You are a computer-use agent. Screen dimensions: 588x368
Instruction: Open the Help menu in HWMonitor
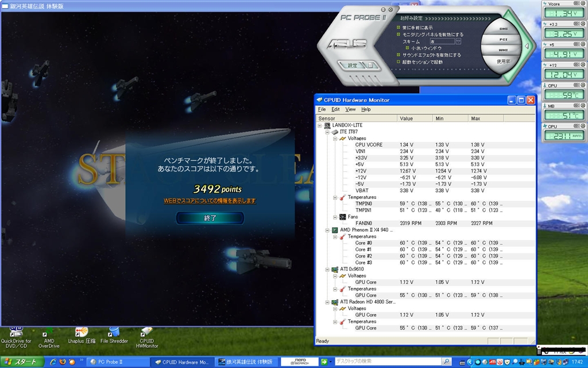(x=366, y=109)
